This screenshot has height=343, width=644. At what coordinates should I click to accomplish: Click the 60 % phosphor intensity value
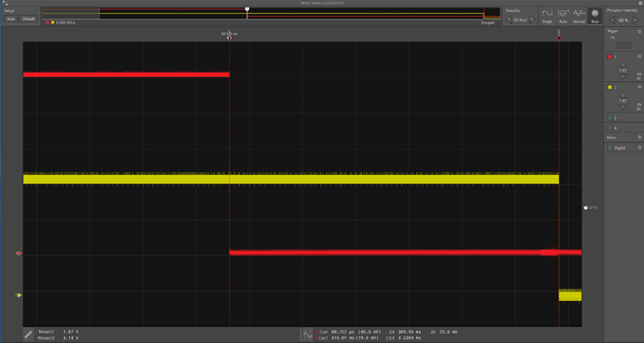coord(623,21)
